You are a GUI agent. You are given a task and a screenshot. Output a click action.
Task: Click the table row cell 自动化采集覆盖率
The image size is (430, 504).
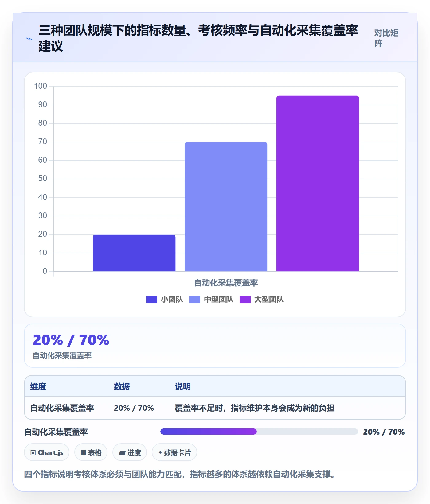tap(62, 408)
